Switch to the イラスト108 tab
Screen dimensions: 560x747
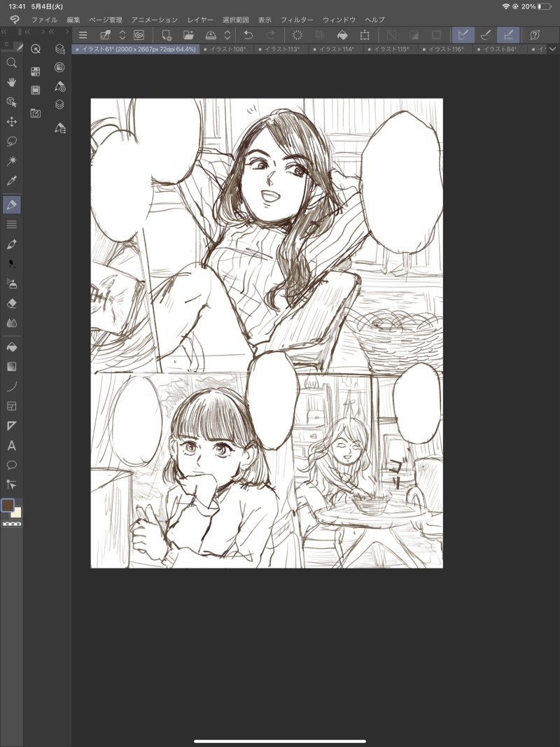click(x=227, y=49)
